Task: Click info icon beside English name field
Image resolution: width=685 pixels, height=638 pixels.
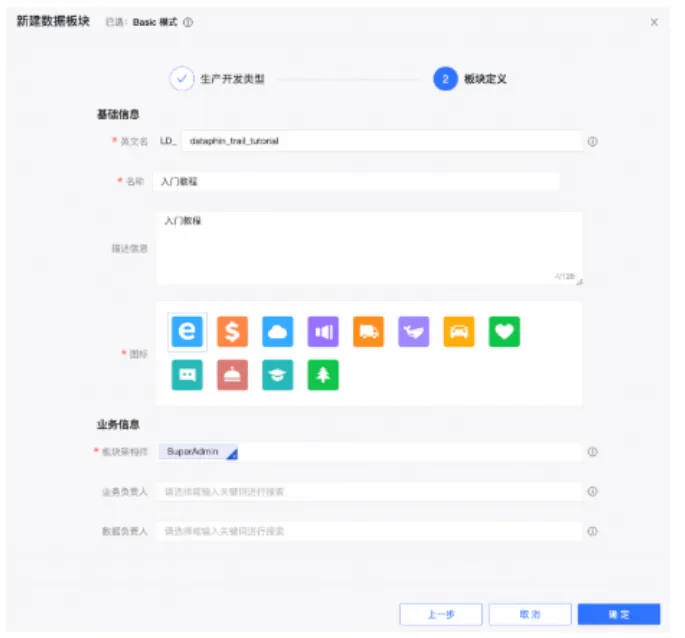Action: click(x=592, y=142)
